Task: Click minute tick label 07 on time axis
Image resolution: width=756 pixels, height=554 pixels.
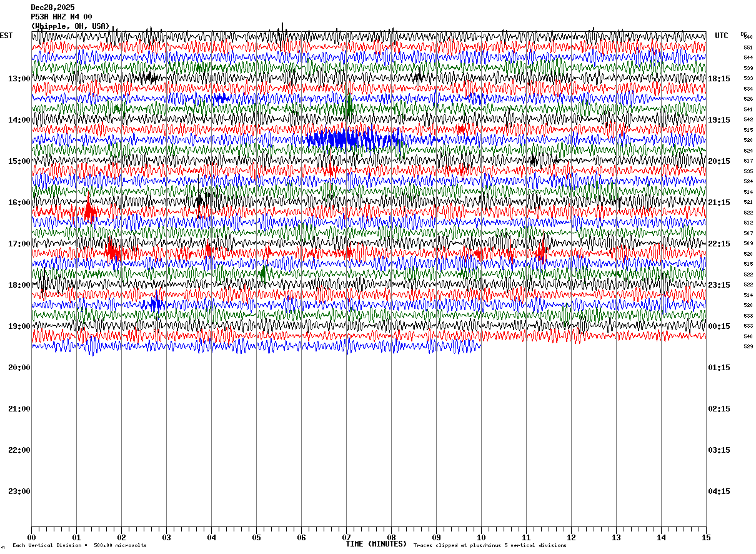Action: (x=346, y=537)
